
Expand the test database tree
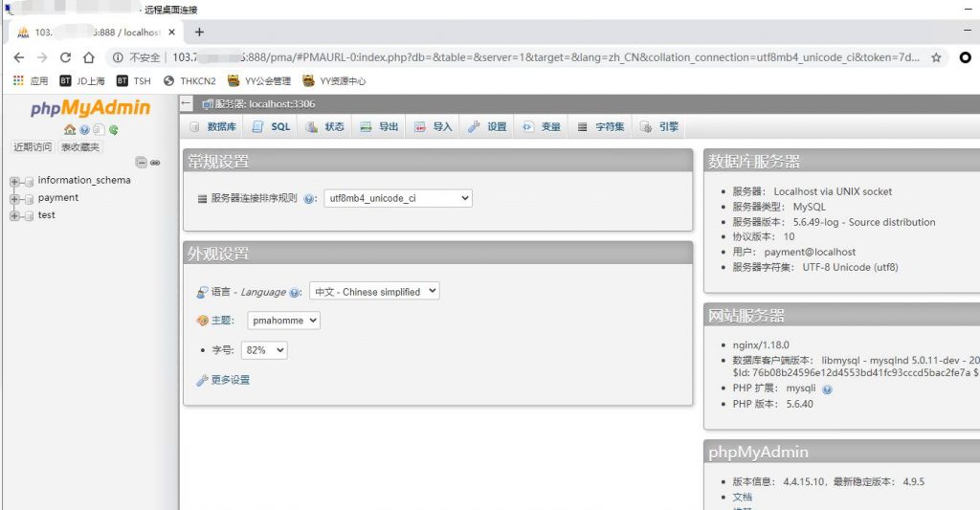coord(14,216)
